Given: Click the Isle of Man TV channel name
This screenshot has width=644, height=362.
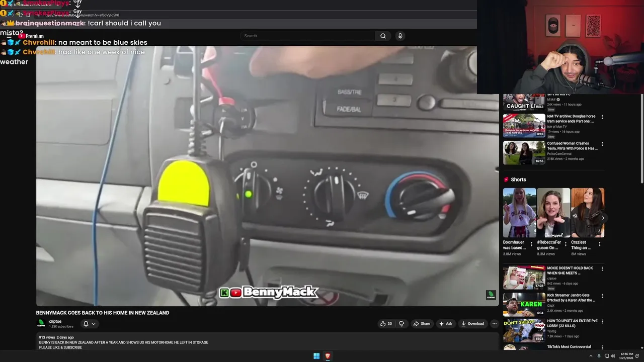Looking at the screenshot, I should tap(557, 127).
